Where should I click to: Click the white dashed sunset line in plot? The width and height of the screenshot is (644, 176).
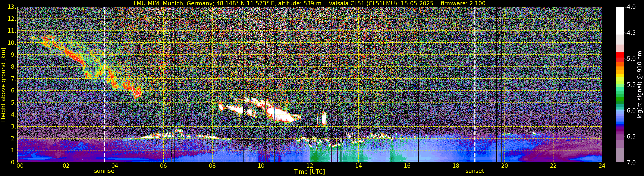tap(475, 85)
